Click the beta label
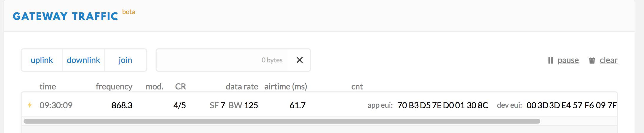644x133 pixels. point(128,12)
